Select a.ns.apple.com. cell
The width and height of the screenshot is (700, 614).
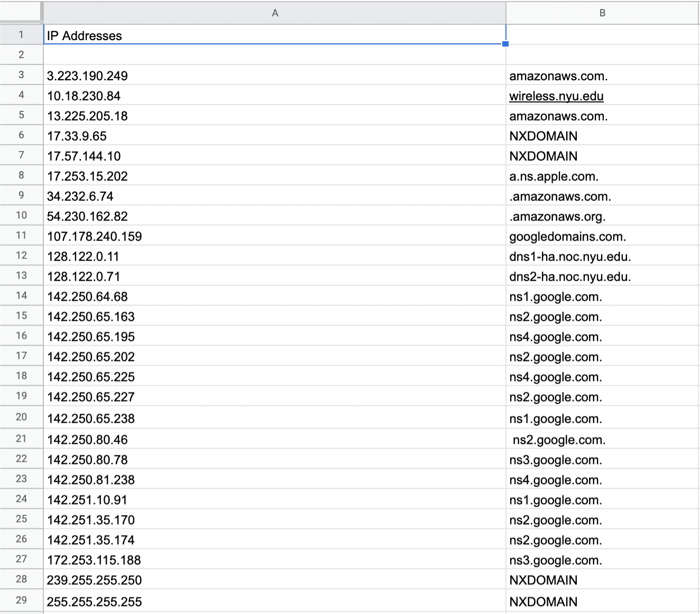tap(603, 176)
